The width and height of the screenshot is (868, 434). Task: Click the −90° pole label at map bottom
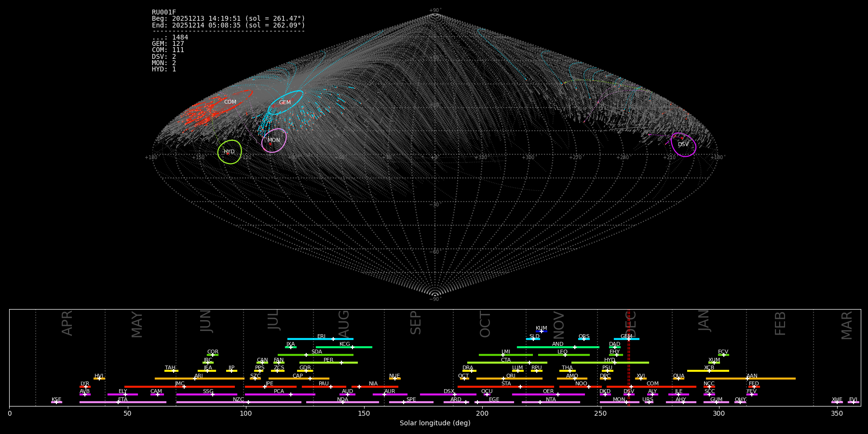point(435,299)
